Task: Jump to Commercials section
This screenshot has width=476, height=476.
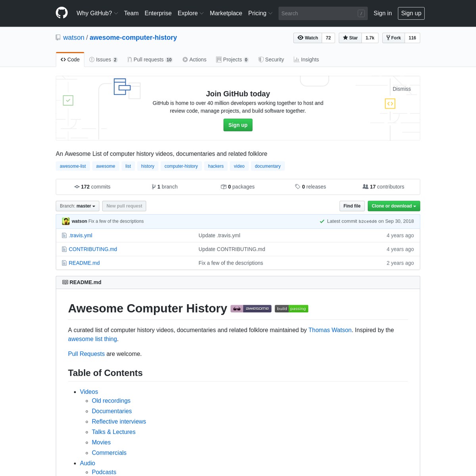Action: (x=109, y=453)
